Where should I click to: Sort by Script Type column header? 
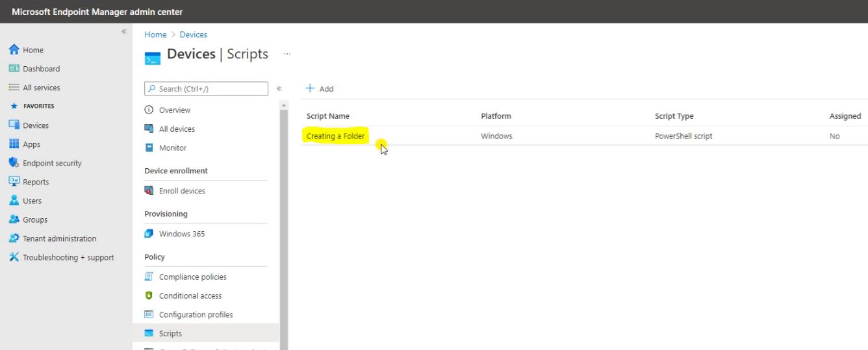pos(674,116)
